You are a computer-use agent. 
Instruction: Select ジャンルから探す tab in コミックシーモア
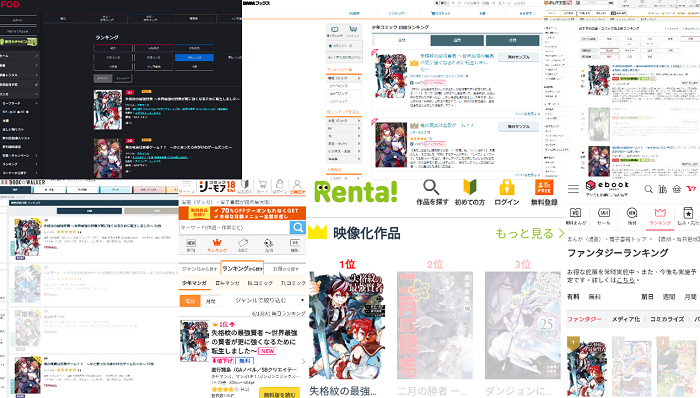200,269
